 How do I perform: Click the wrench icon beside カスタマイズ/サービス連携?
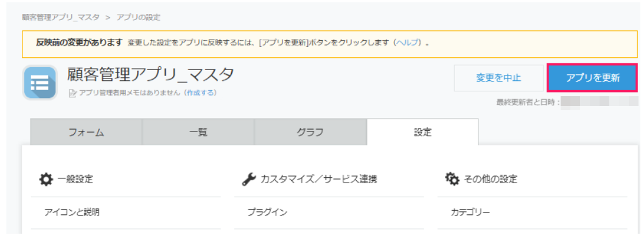coord(249,180)
